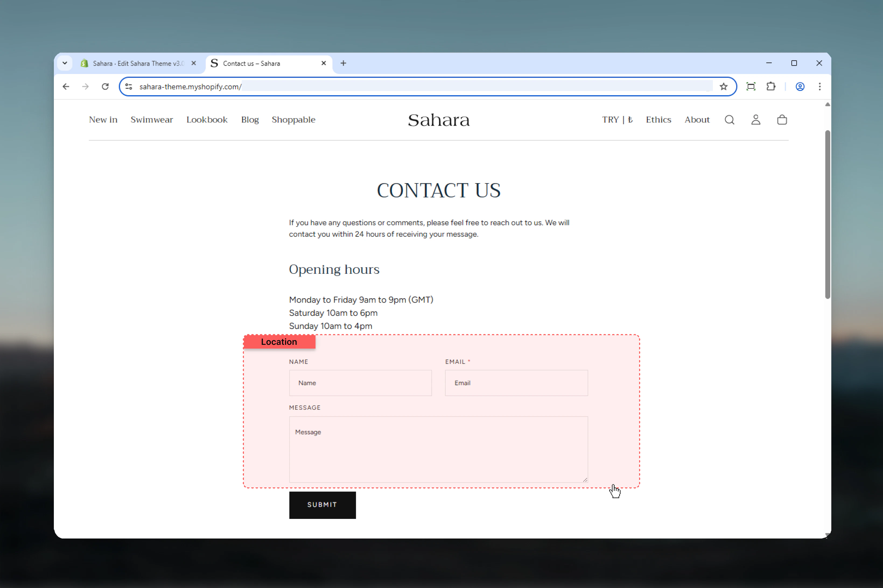883x588 pixels.
Task: Open the search icon in the store header
Action: (729, 120)
